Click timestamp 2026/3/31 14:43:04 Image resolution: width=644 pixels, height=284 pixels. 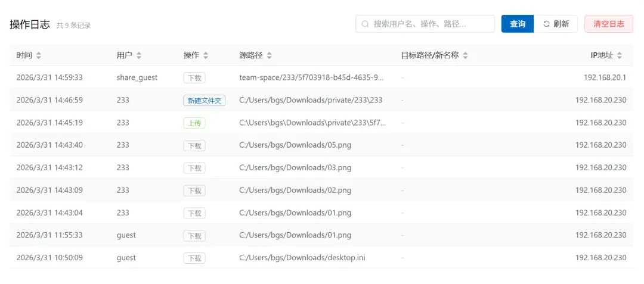point(49,213)
